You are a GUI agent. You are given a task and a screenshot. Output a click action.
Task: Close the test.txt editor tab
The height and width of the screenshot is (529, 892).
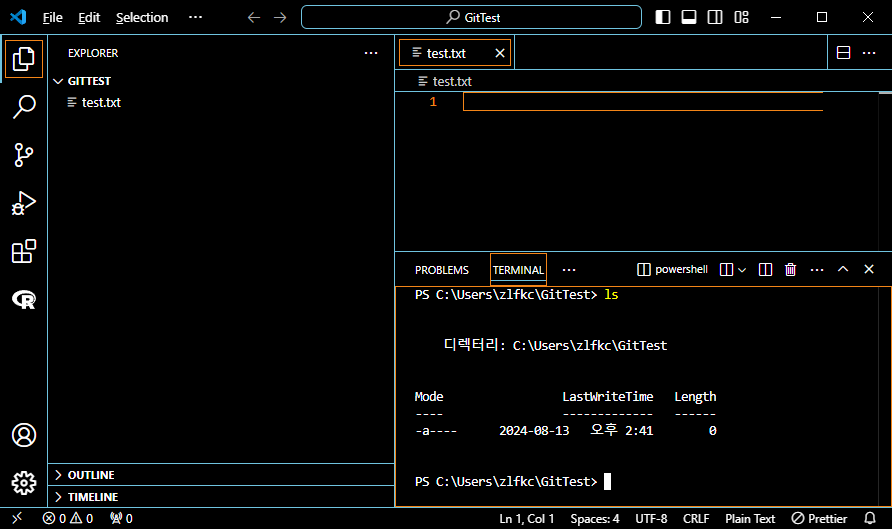(x=500, y=53)
